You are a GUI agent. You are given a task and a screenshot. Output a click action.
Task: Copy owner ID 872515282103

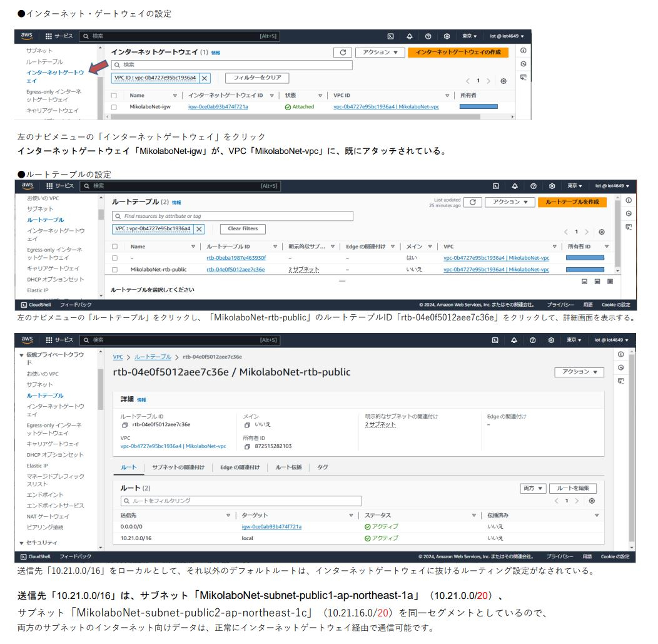247,447
